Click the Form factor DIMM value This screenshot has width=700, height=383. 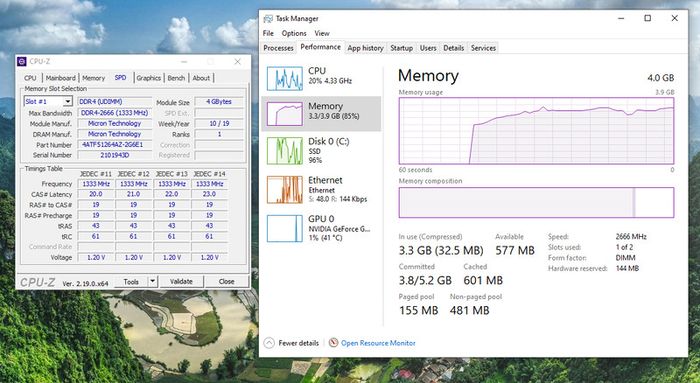point(625,258)
